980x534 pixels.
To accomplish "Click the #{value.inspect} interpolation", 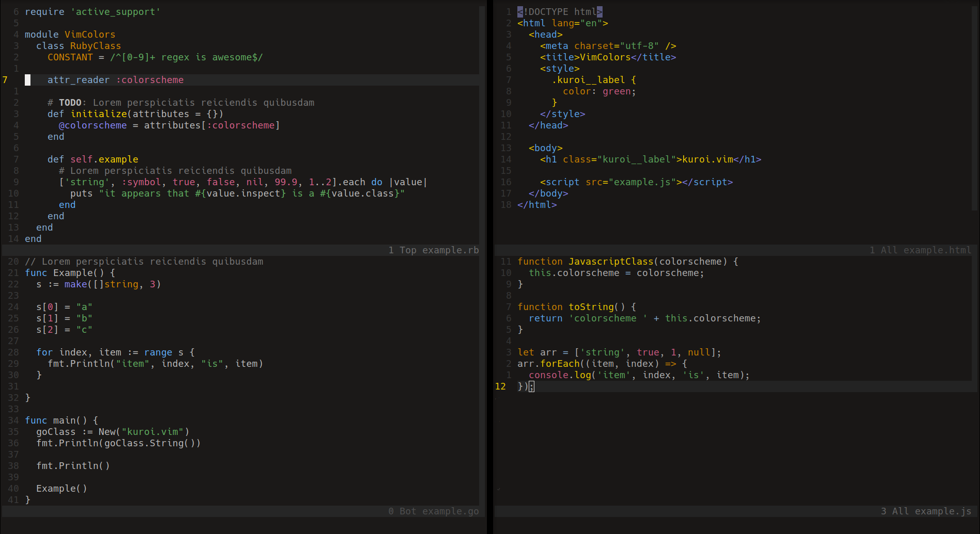I will click(x=241, y=193).
